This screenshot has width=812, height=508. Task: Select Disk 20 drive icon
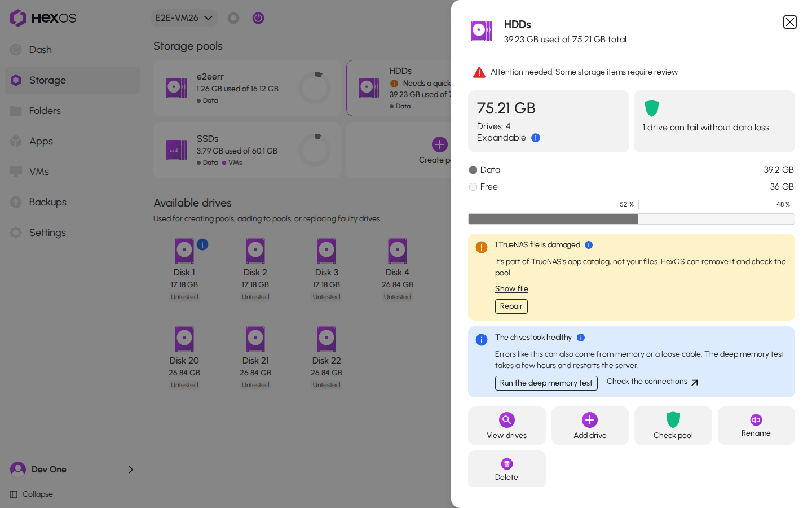pos(184,339)
